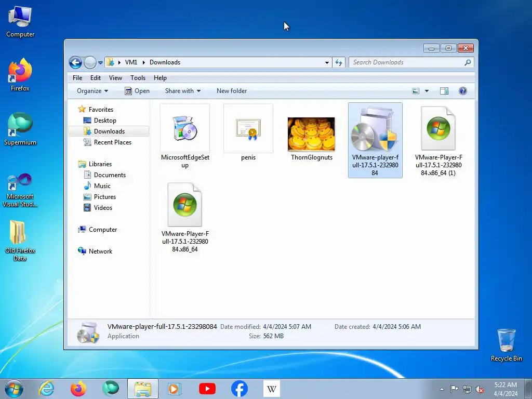Click the Back navigation arrow in Explorer
Viewport: 532px width, 399px height.
click(x=75, y=62)
